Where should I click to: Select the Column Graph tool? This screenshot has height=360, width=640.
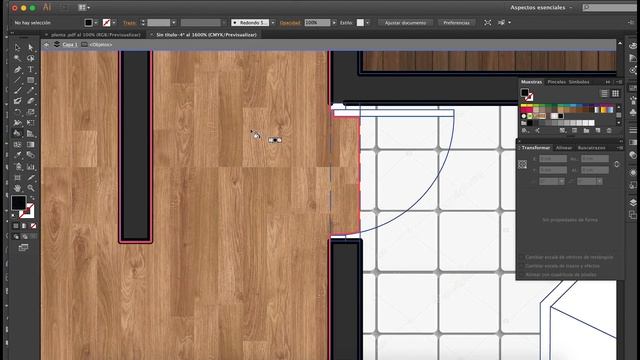(x=31, y=167)
